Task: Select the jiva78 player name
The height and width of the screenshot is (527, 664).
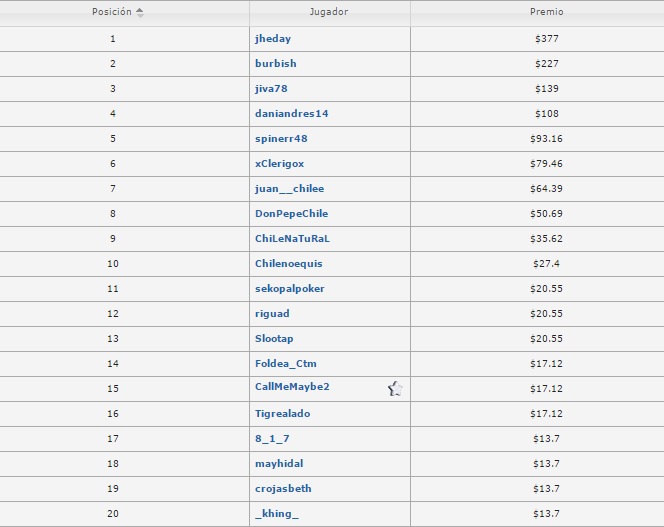Action: pos(271,89)
